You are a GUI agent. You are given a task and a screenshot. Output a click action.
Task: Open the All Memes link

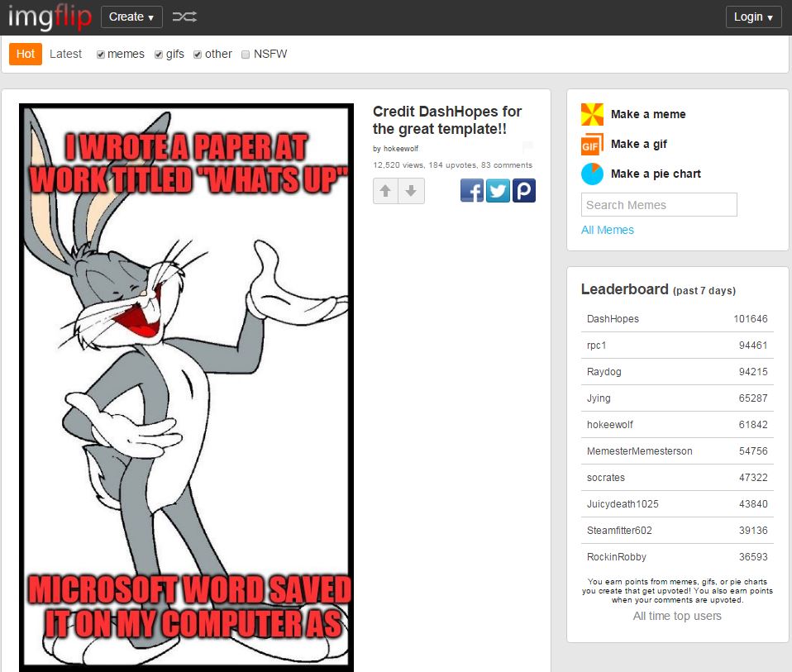(x=607, y=230)
